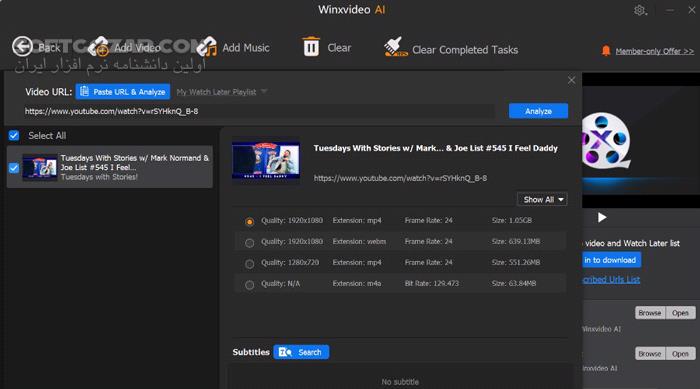The width and height of the screenshot is (700, 389).
Task: Close the video URL analysis panel
Action: tap(571, 80)
